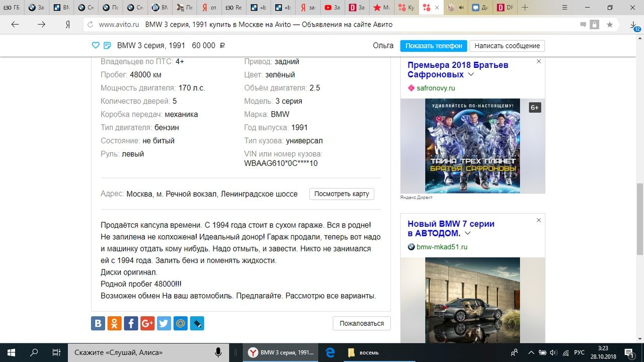The height and width of the screenshot is (362, 644).
Task: Switch to the Avito Ку tab
Action: point(407,8)
